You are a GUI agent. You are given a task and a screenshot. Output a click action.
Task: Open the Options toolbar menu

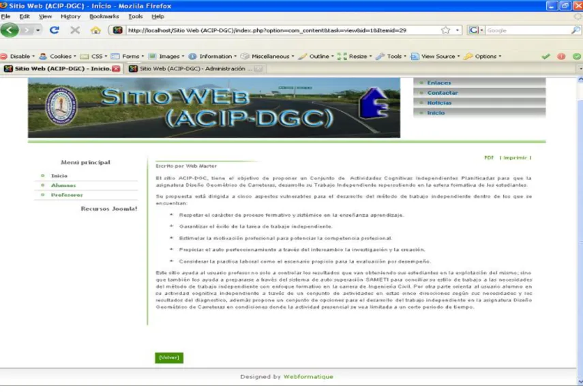pyautogui.click(x=483, y=57)
